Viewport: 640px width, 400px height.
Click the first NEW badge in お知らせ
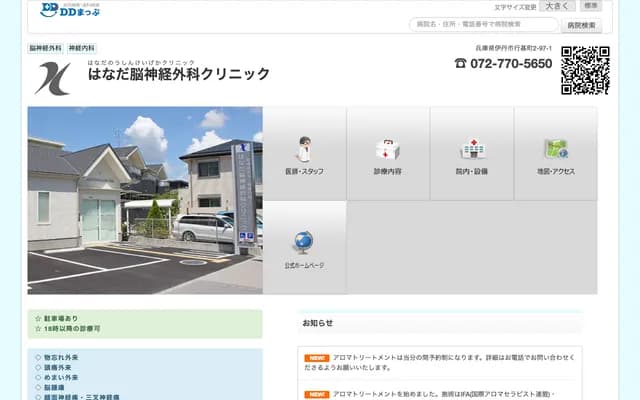[x=317, y=358]
